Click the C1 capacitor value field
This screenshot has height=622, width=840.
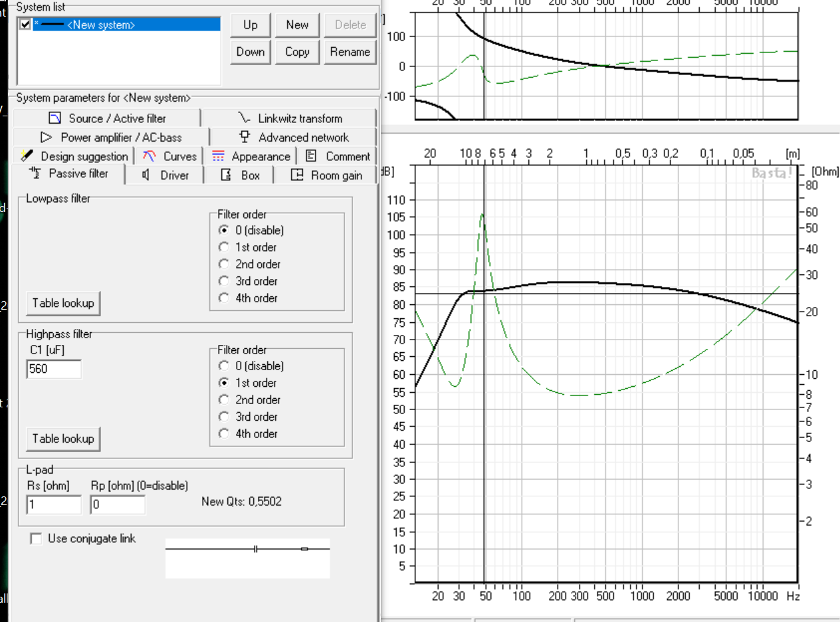click(x=53, y=369)
